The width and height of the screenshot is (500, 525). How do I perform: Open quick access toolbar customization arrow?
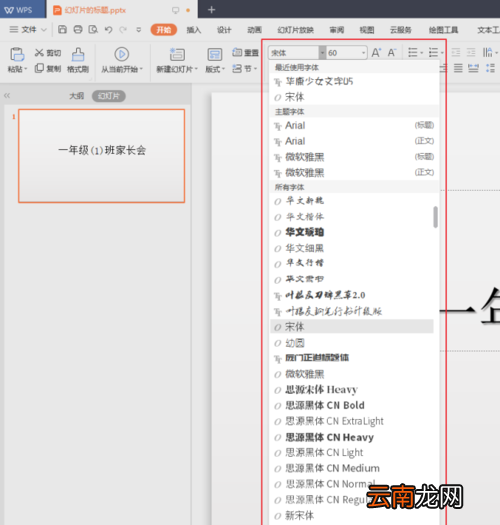click(138, 30)
